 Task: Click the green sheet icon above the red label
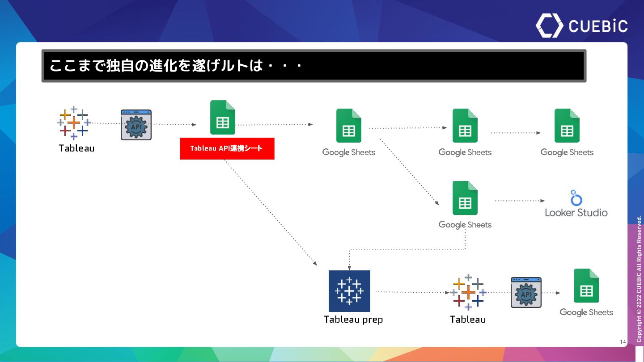coord(223,117)
